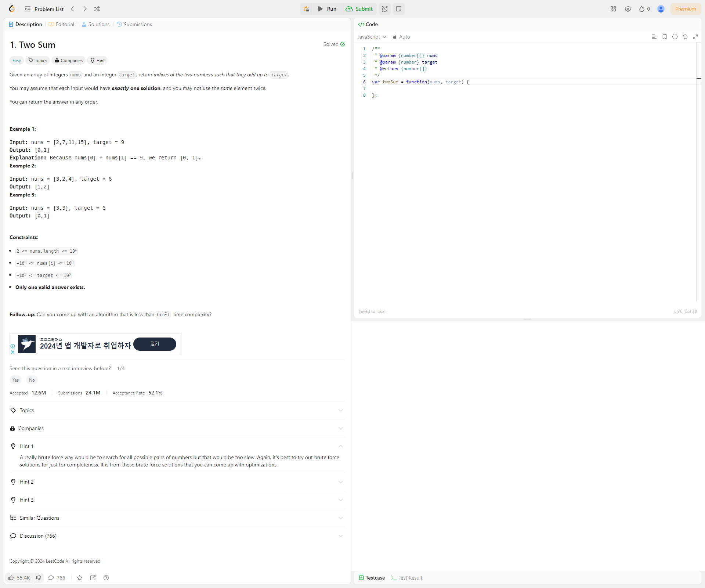Click the Hint tag pill

tap(98, 61)
